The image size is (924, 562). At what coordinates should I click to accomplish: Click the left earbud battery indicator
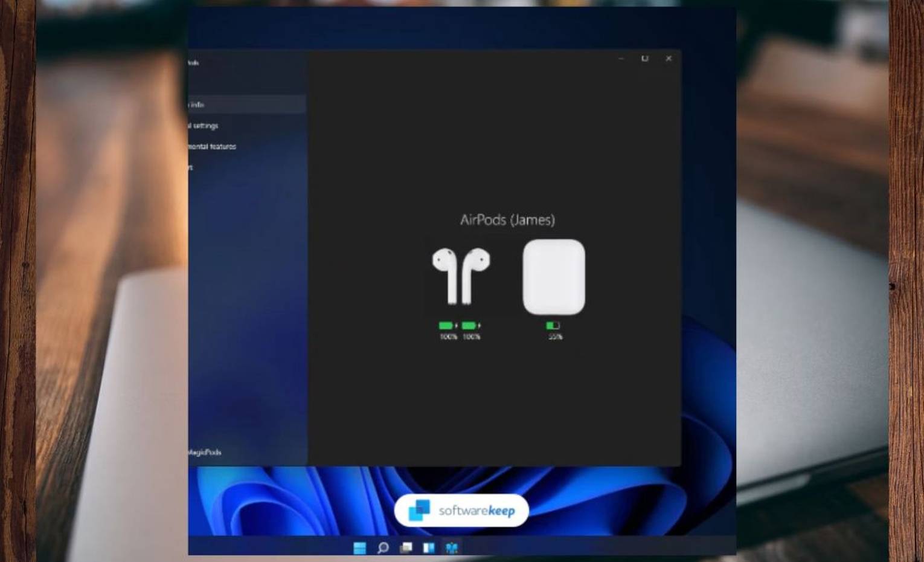(x=448, y=326)
